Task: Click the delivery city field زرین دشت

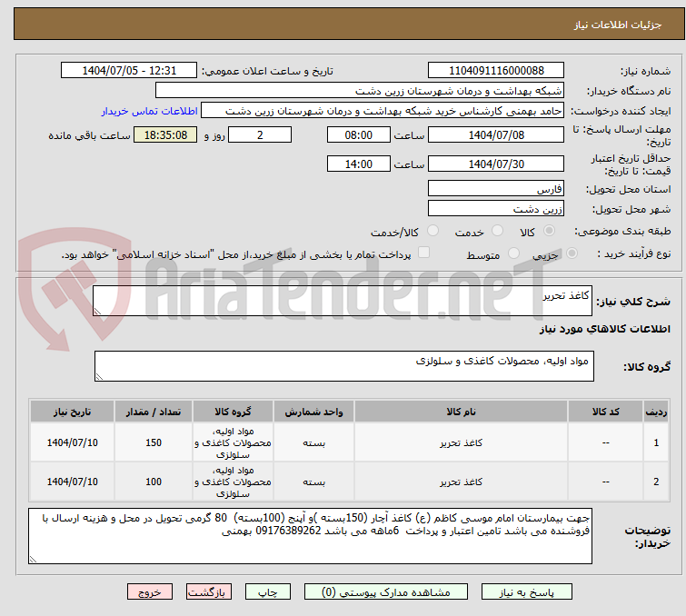Action: 496,209
